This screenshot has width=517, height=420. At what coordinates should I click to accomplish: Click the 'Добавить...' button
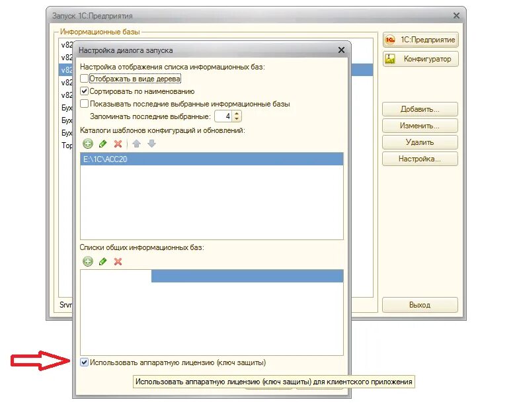coord(420,109)
